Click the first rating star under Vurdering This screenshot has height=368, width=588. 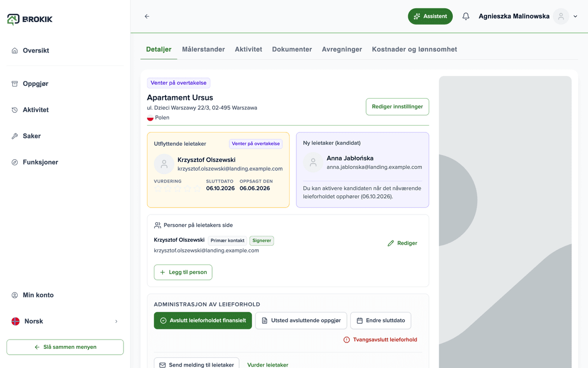pyautogui.click(x=158, y=188)
